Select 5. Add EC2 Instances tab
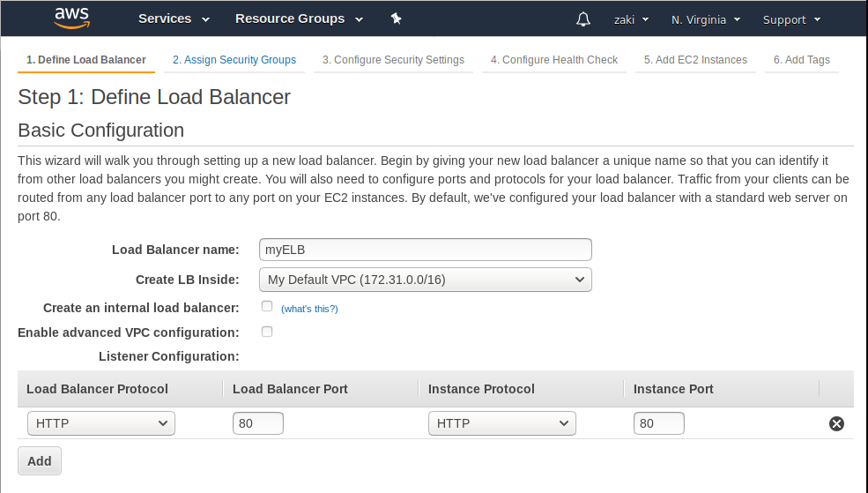 695,60
